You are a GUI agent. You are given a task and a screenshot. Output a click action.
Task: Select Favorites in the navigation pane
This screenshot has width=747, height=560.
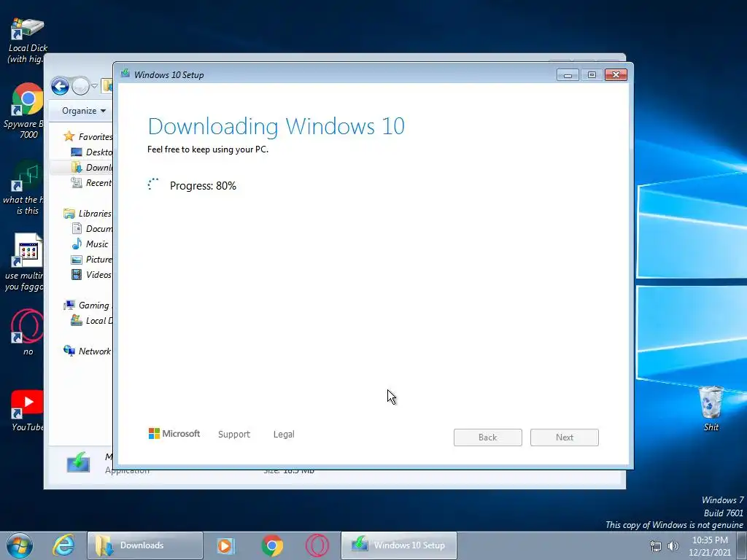pos(88,136)
